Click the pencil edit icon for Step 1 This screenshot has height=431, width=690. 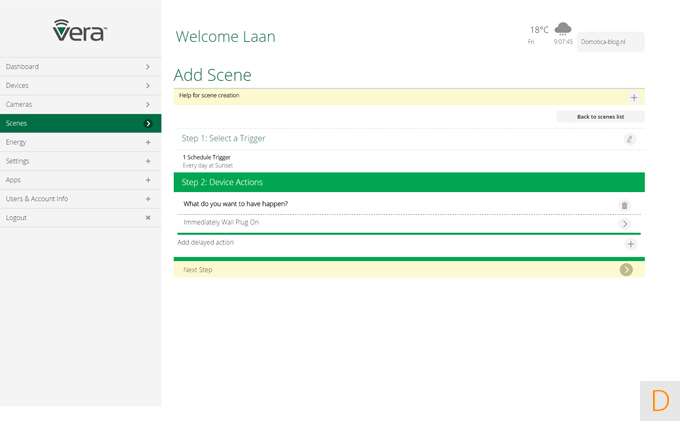[629, 139]
